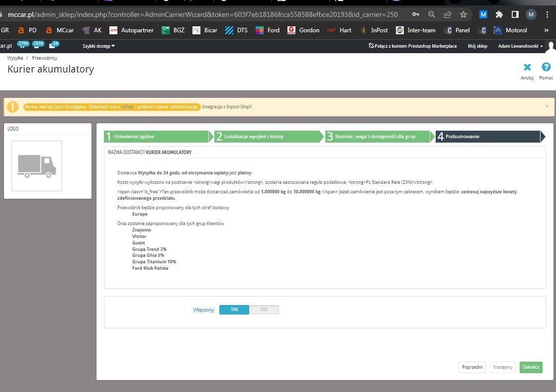556x392 pixels.
Task: Click the Następny button
Action: pos(502,367)
